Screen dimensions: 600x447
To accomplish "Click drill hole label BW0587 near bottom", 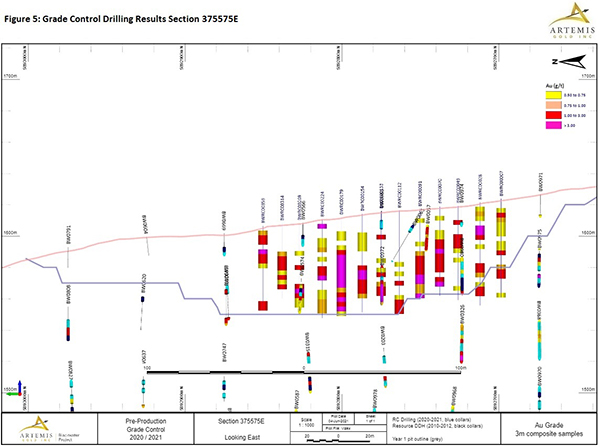I will 296,400.
